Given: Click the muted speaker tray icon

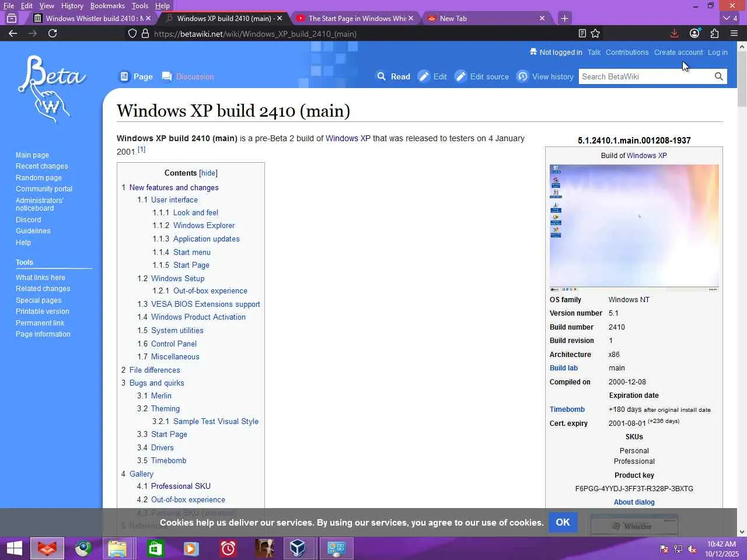Looking at the screenshot, I should (692, 549).
